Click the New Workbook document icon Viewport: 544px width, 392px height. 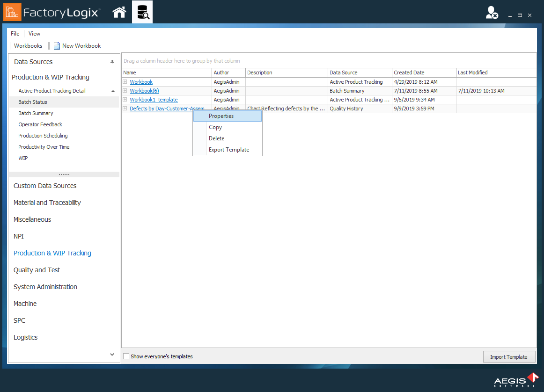click(57, 45)
